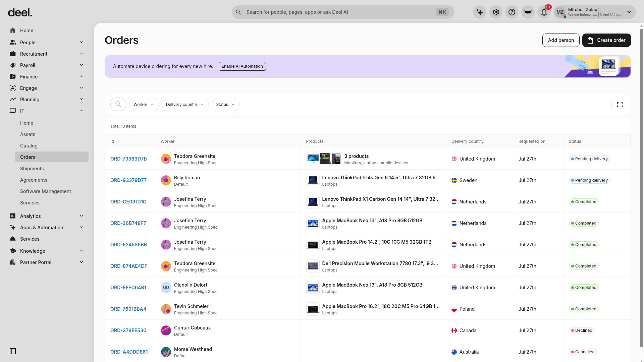Click Teodora Greensite avatar on ORD-73383D7B row
The image size is (644, 362).
coord(166,159)
